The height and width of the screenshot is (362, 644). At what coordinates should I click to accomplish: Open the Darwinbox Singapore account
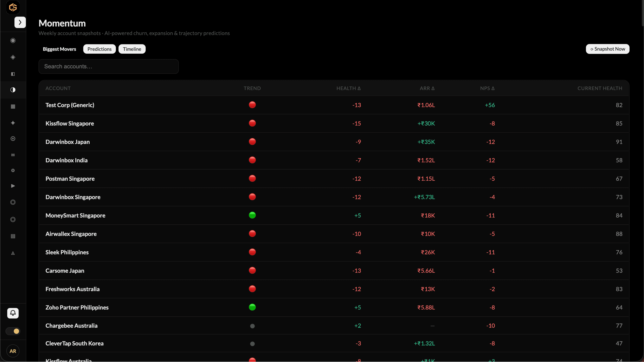coord(73,197)
